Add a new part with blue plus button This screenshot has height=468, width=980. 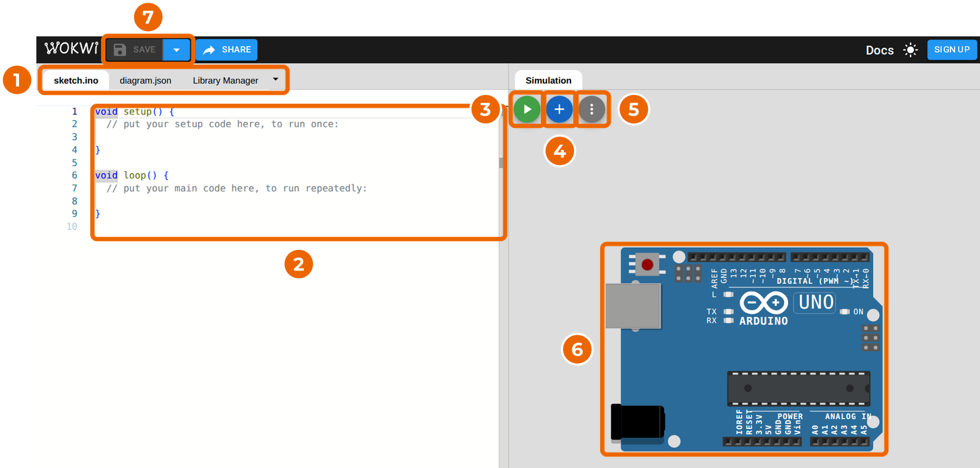click(559, 109)
